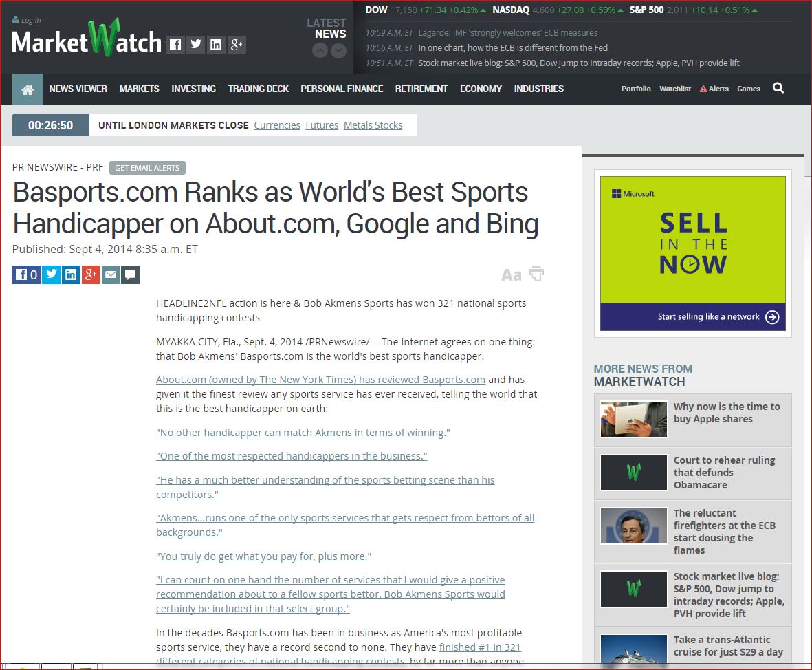Share article on Facebook counter button
This screenshot has width=812, height=670.
point(26,274)
